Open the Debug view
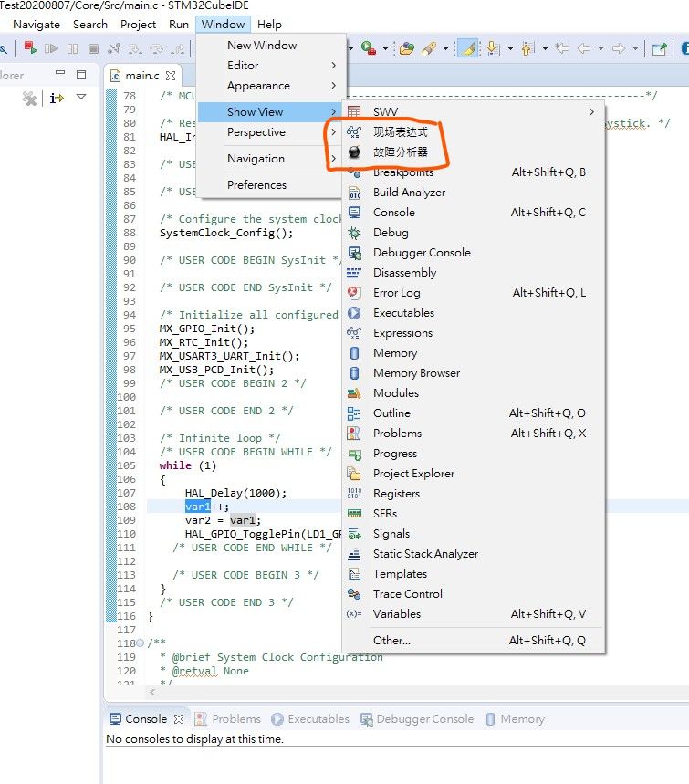The height and width of the screenshot is (784, 689). pyautogui.click(x=473, y=233)
